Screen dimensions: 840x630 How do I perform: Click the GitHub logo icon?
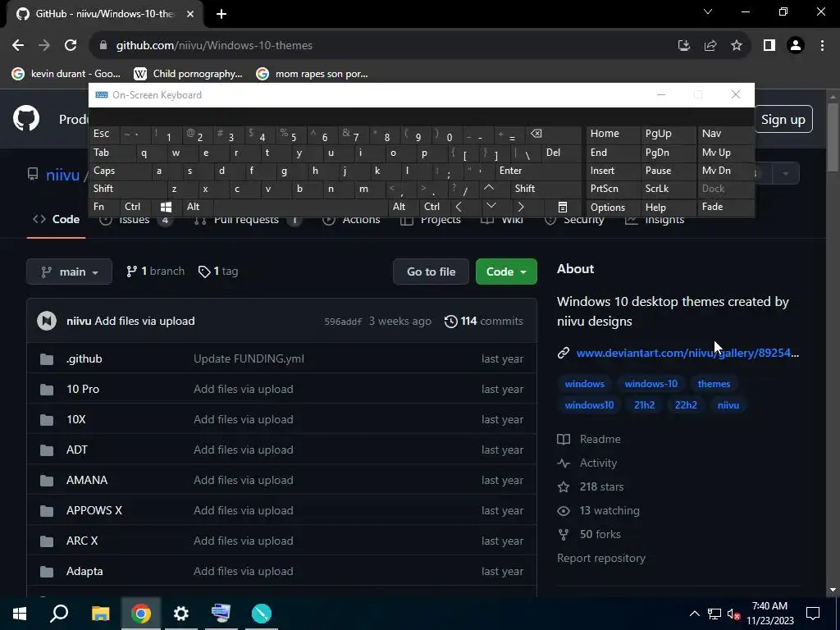[x=25, y=119]
